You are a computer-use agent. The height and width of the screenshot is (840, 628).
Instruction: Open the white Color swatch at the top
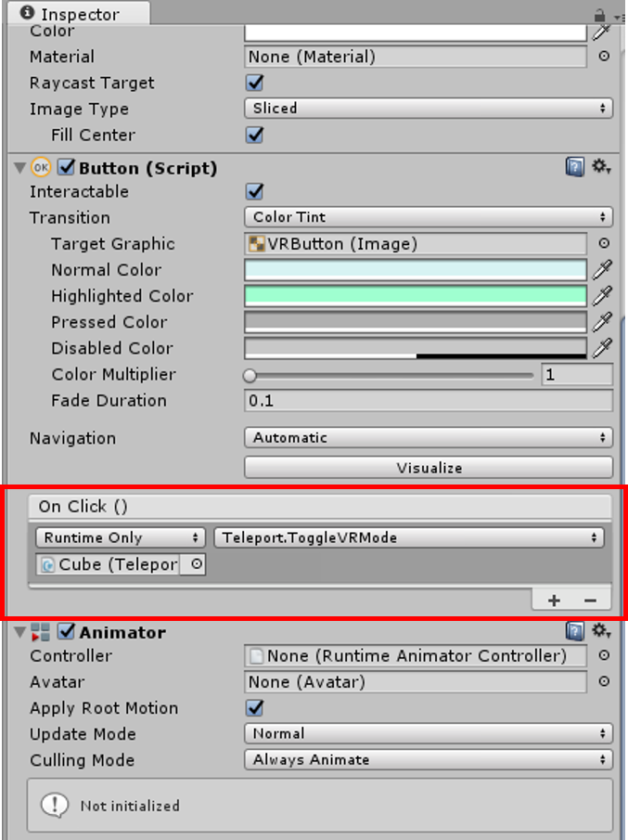click(416, 32)
